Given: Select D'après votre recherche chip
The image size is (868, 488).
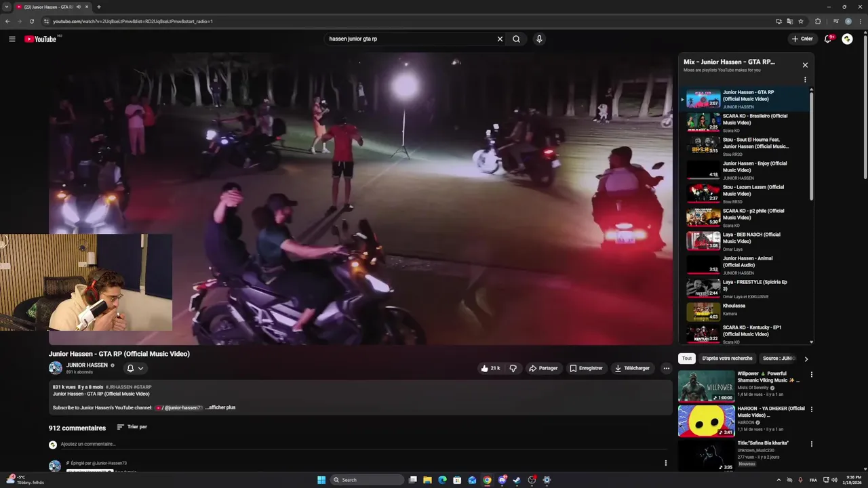Looking at the screenshot, I should point(727,358).
